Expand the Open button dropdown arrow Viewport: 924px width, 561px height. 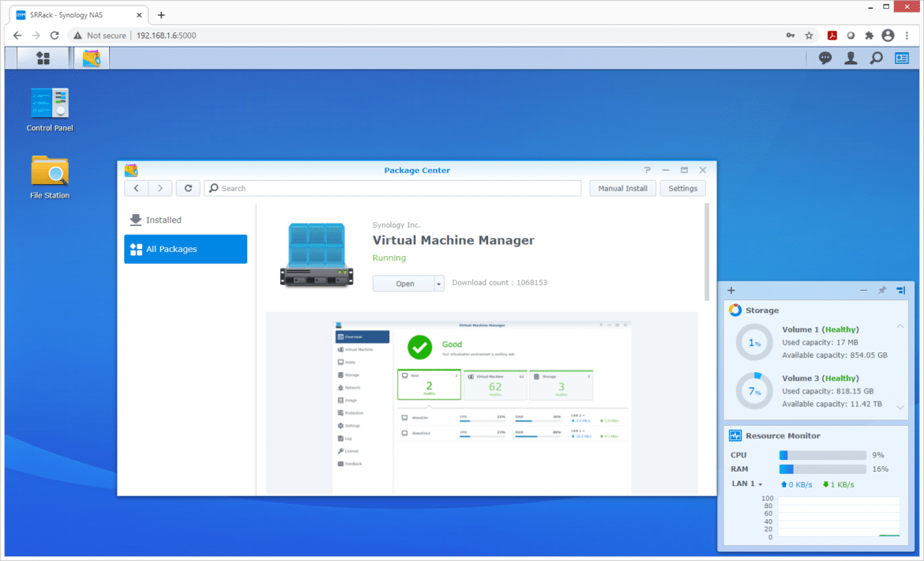(x=439, y=284)
